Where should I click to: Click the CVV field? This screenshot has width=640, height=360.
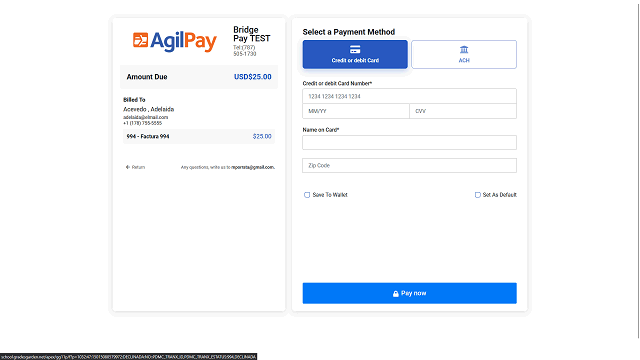(463, 111)
